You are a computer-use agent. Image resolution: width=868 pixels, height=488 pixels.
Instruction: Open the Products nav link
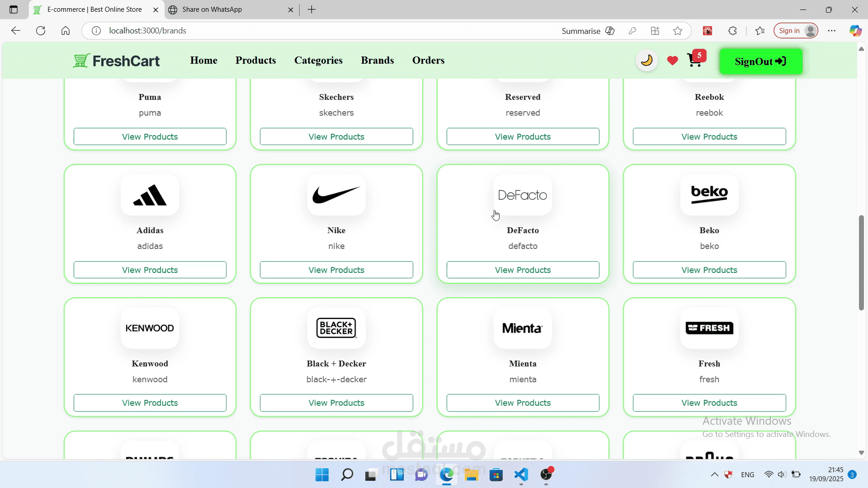256,60
